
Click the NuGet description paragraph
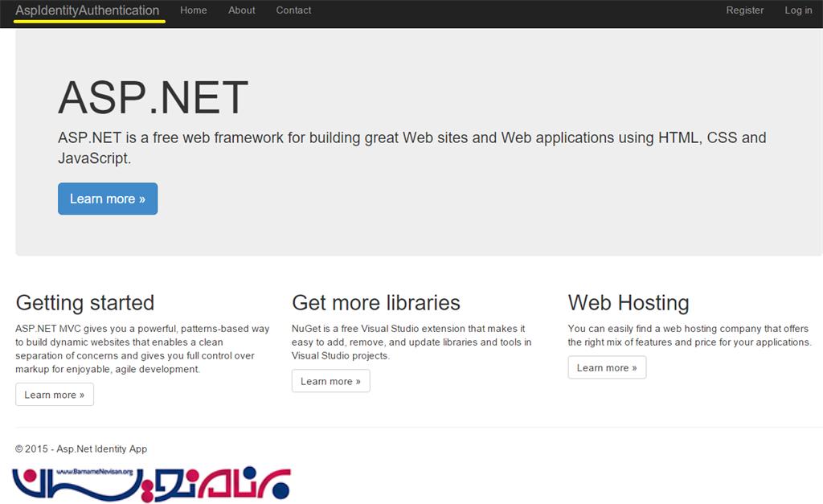click(411, 342)
